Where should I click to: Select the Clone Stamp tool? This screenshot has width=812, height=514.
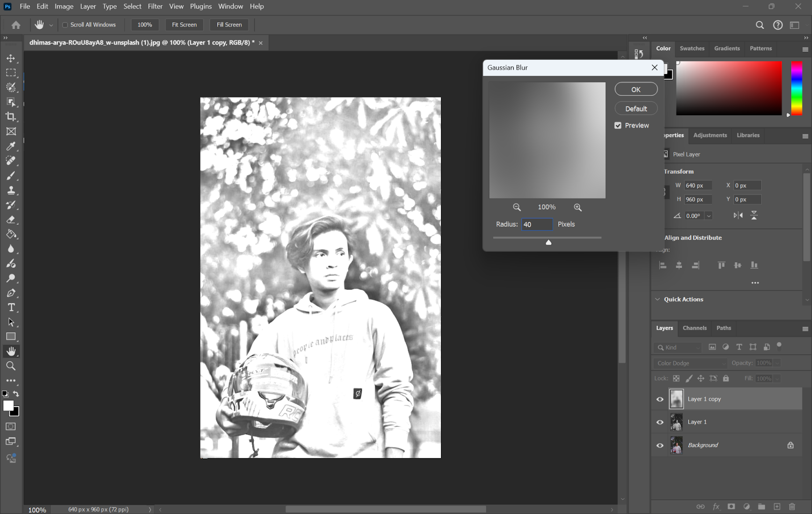(11, 190)
